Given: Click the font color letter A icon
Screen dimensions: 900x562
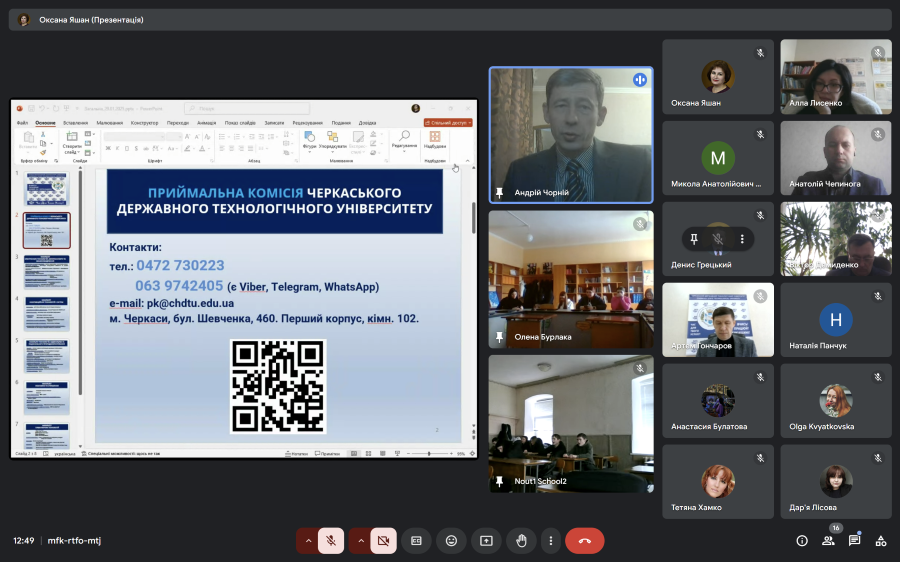Looking at the screenshot, I should [x=201, y=148].
